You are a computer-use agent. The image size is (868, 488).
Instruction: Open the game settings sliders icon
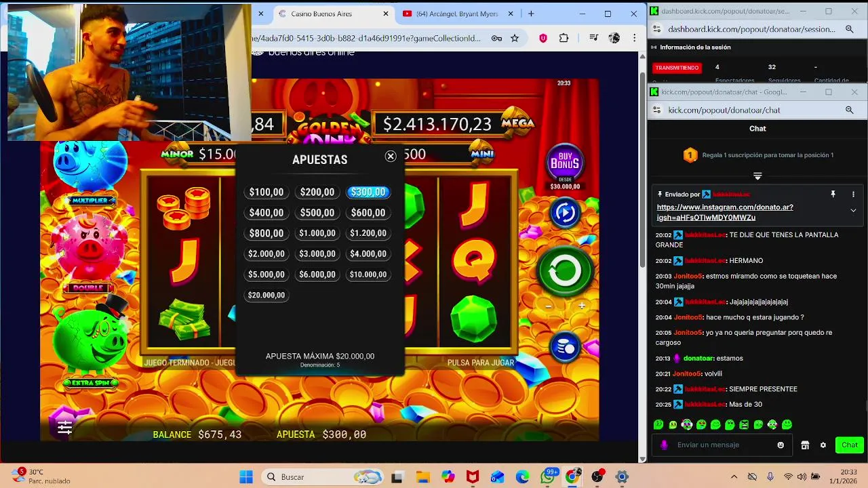[65, 427]
